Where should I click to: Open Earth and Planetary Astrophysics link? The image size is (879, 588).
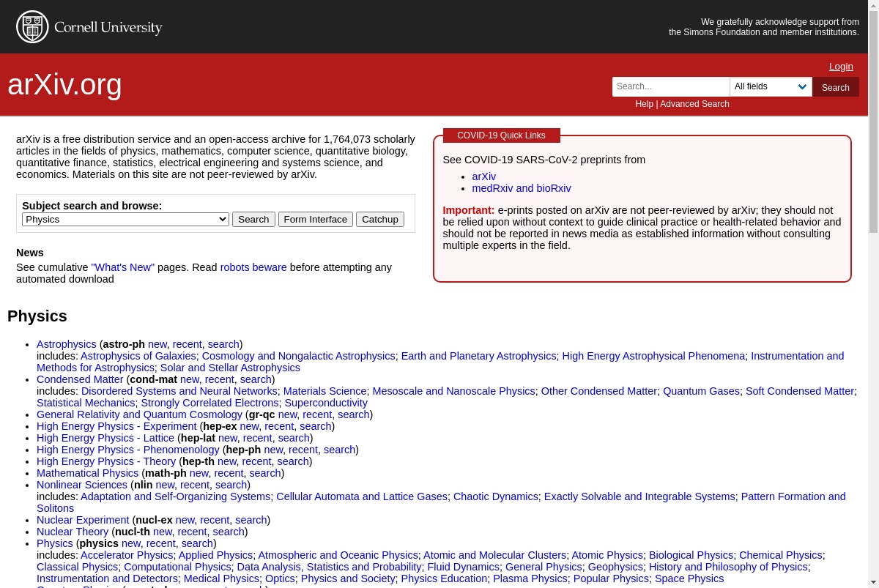coord(478,356)
